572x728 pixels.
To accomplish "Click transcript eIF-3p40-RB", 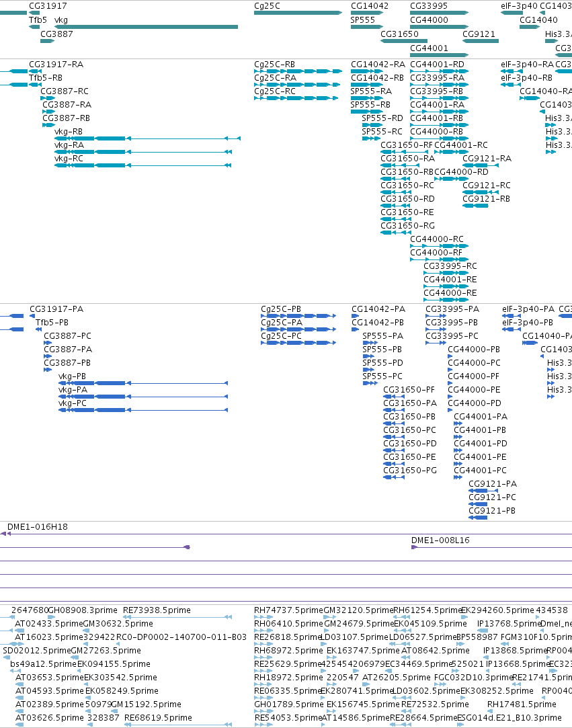I will [x=526, y=78].
